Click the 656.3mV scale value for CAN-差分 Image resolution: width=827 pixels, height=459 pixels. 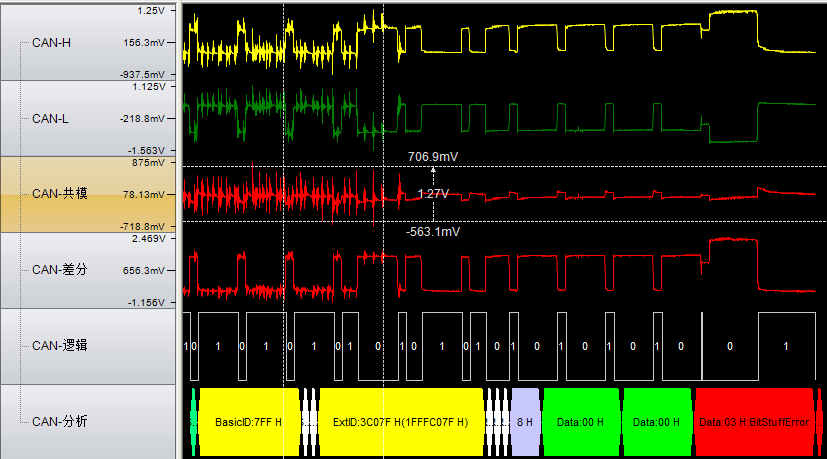click(x=144, y=270)
